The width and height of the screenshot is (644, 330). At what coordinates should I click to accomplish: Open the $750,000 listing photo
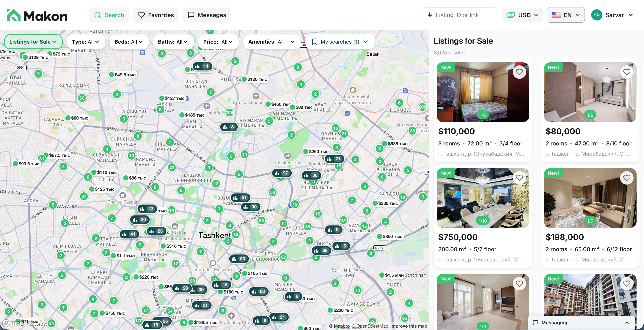click(483, 198)
